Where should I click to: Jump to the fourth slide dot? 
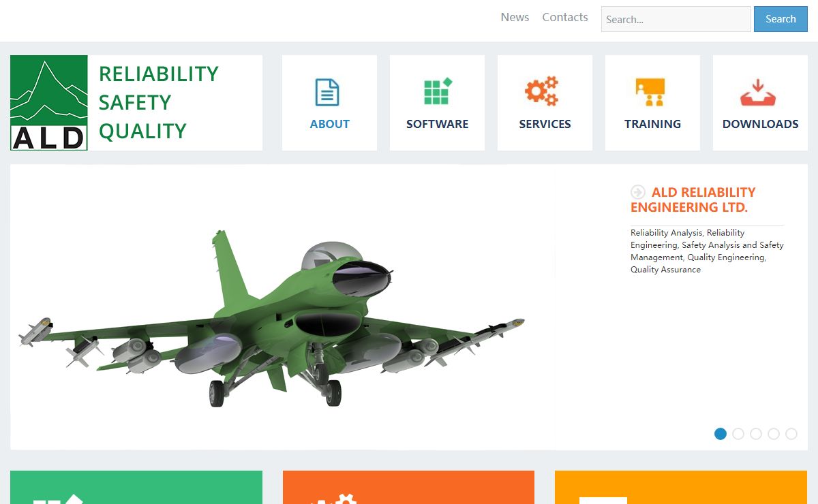point(774,434)
